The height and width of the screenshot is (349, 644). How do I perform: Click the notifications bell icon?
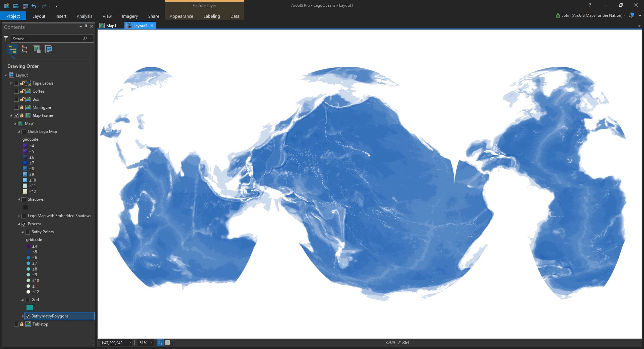[x=632, y=15]
